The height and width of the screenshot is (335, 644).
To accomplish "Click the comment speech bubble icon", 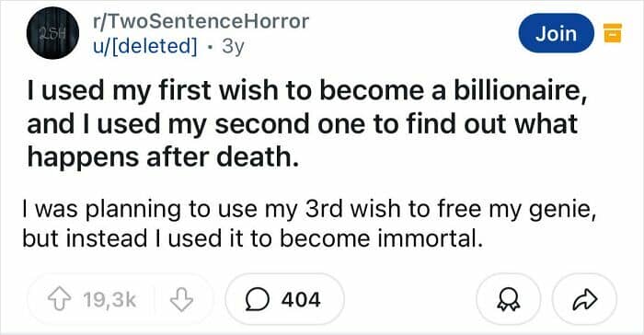I will click(x=258, y=299).
